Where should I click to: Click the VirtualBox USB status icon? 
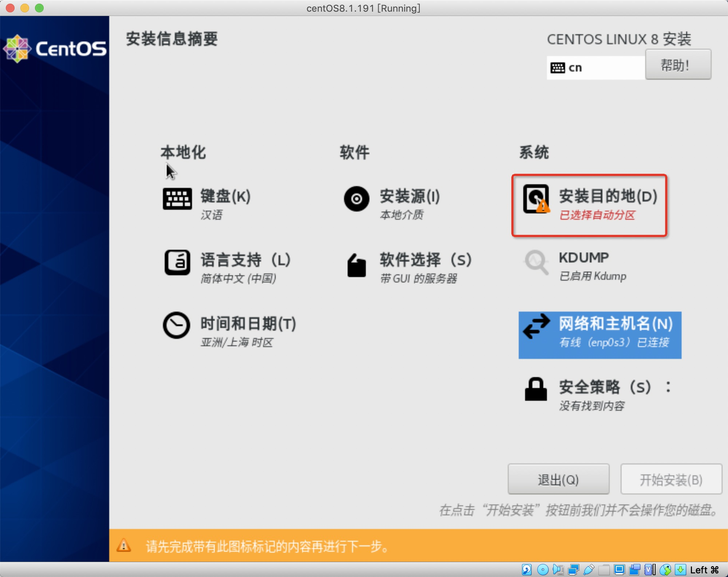tap(589, 569)
